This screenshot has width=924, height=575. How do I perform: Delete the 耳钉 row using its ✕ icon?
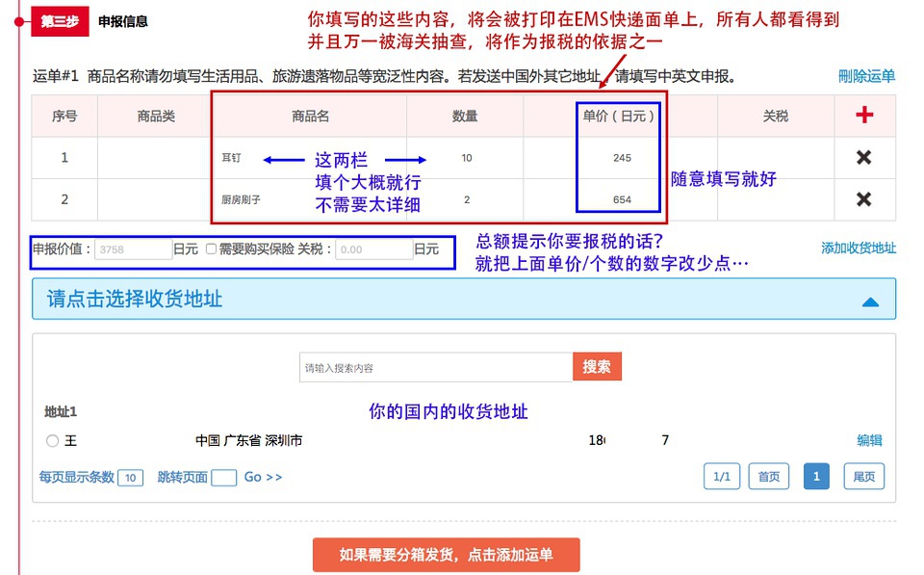point(864,157)
